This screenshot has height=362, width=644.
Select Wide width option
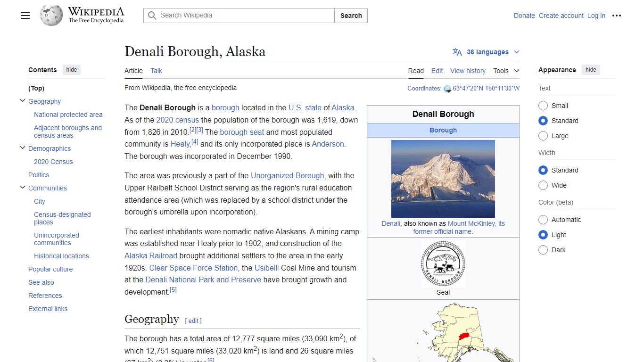[x=543, y=185]
